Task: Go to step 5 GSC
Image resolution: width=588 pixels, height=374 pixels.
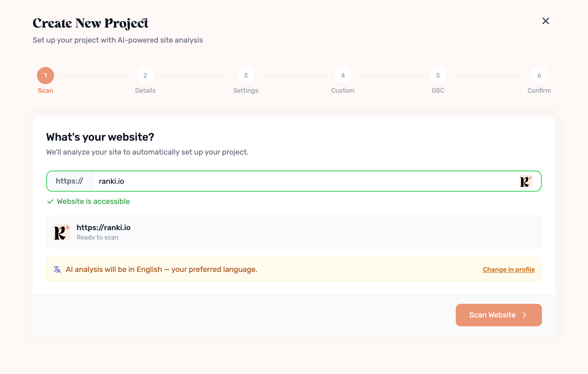Action: point(438,76)
